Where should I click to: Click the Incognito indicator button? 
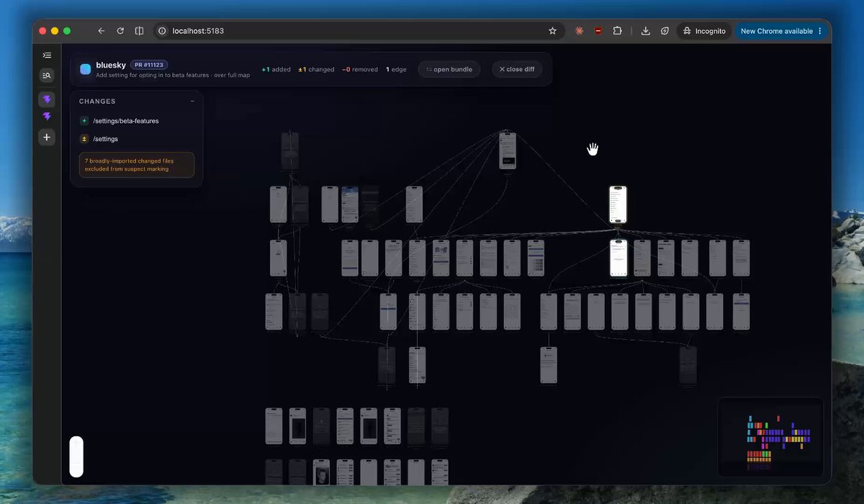pyautogui.click(x=704, y=31)
